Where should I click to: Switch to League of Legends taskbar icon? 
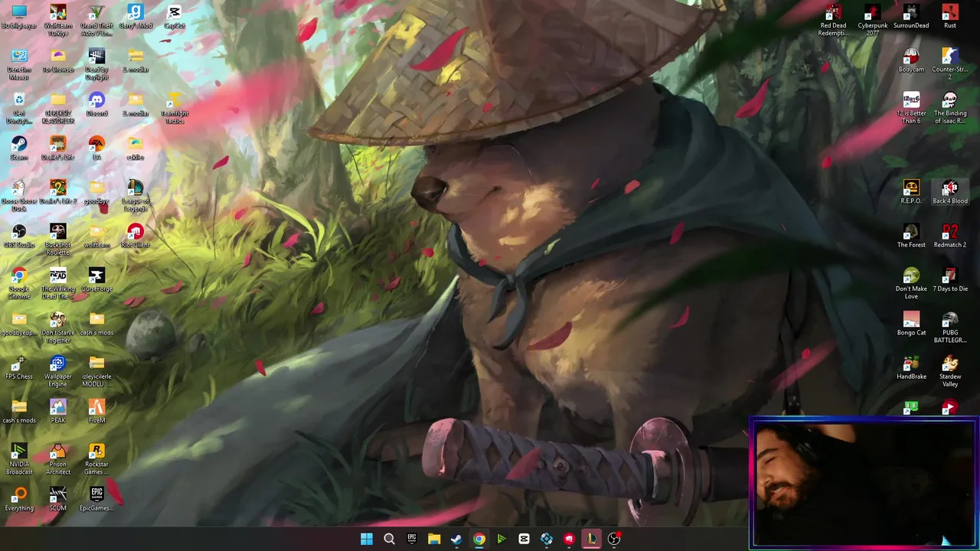tap(591, 539)
